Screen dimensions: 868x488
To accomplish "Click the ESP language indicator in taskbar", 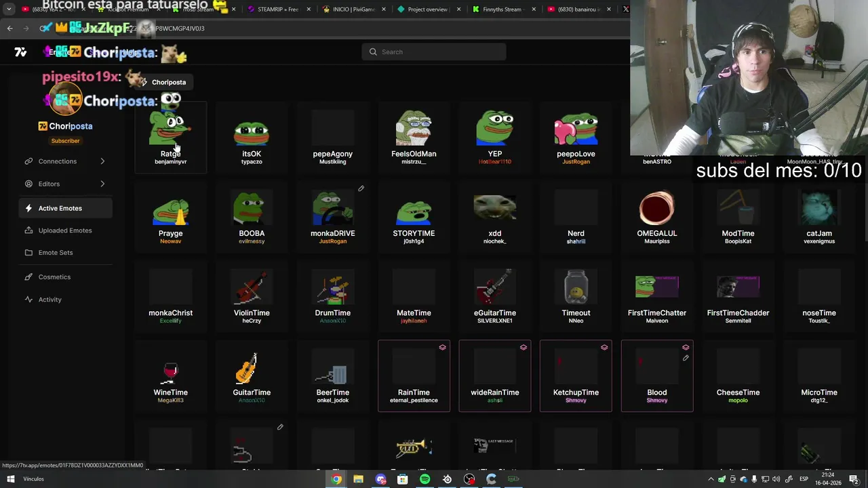I will click(x=804, y=479).
